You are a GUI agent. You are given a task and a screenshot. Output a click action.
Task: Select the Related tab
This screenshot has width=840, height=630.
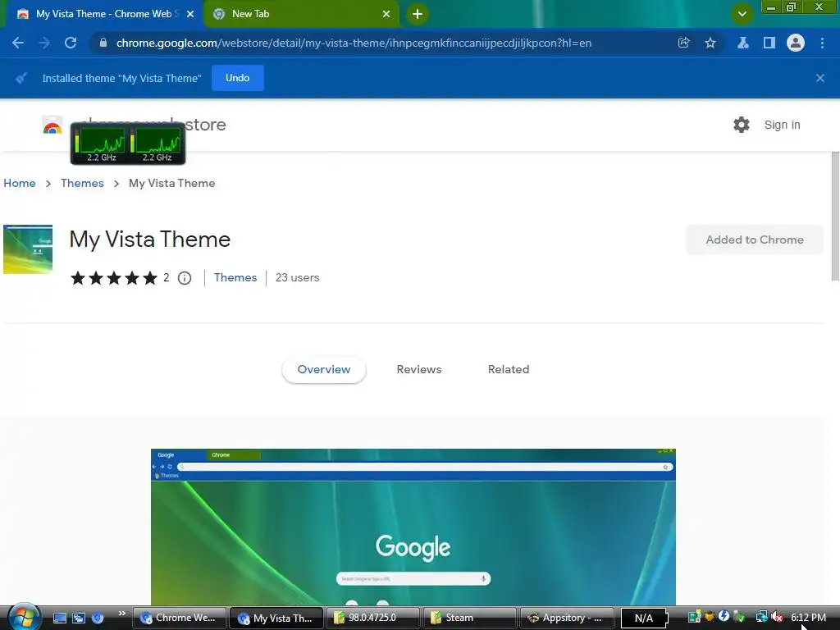pos(509,370)
